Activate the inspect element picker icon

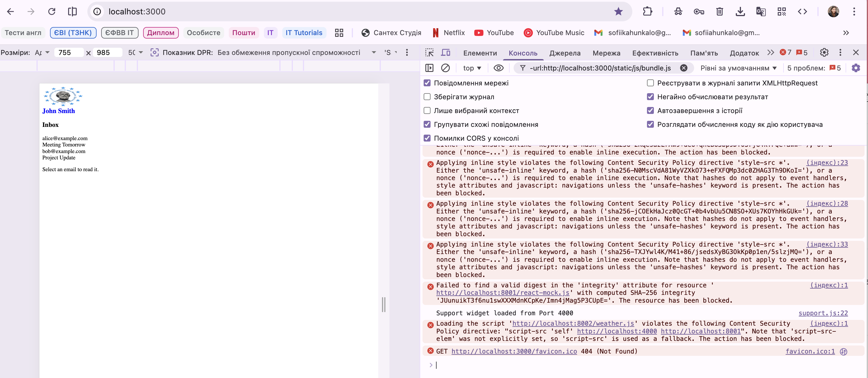[429, 53]
